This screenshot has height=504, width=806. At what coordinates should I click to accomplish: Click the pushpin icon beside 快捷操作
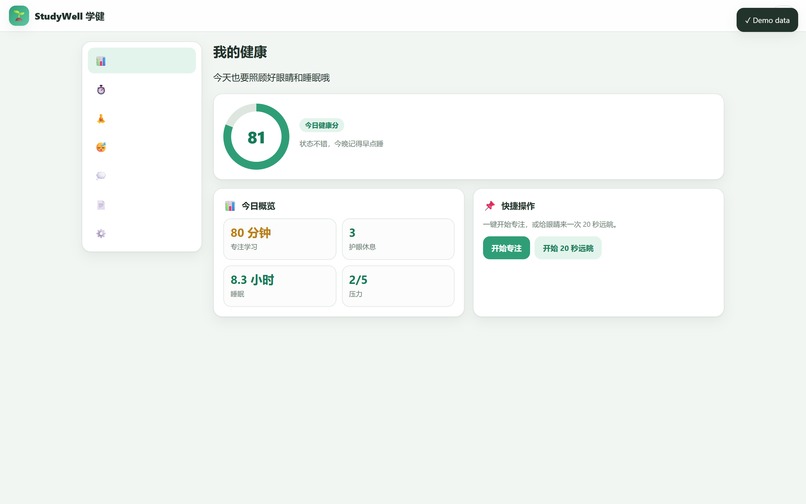pos(489,206)
